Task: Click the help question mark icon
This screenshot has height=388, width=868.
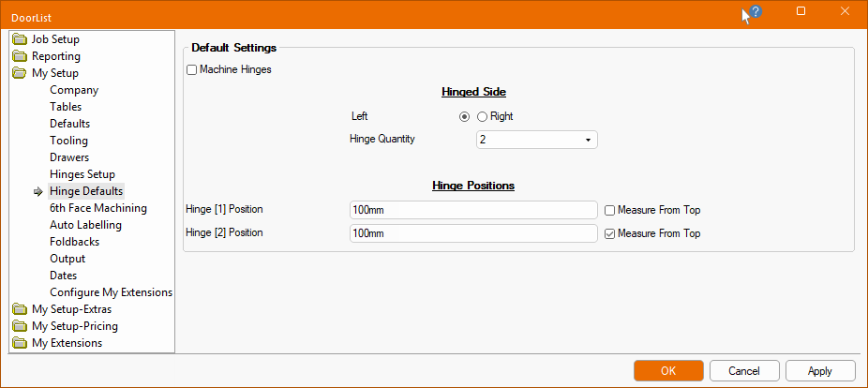Action: coord(756,12)
